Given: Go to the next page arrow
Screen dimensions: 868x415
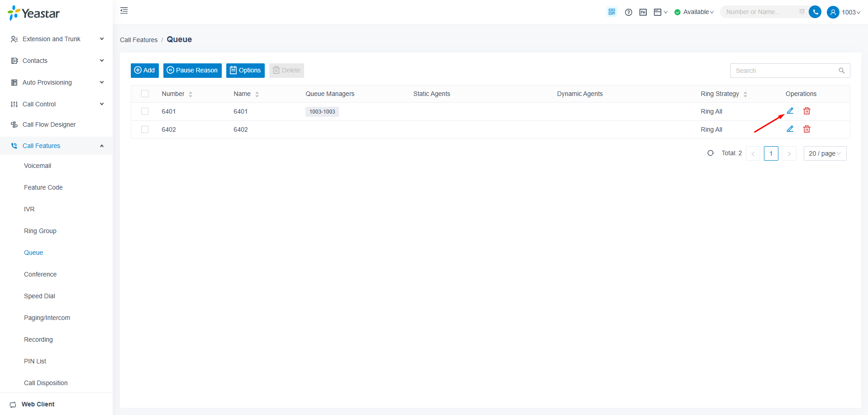Looking at the screenshot, I should tap(789, 153).
